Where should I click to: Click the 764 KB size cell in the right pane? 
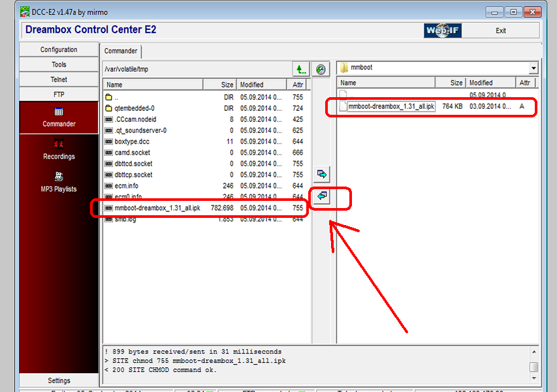coord(453,106)
